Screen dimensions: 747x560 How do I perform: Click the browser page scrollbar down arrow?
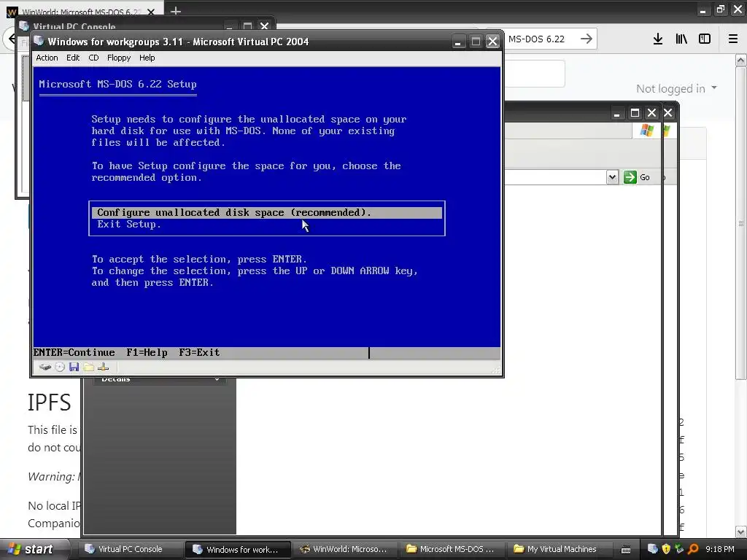click(741, 532)
